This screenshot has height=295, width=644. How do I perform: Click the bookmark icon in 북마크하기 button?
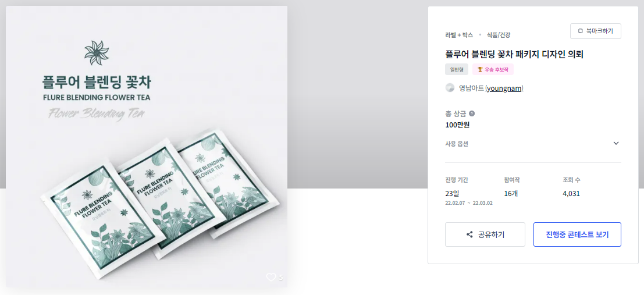pyautogui.click(x=581, y=31)
